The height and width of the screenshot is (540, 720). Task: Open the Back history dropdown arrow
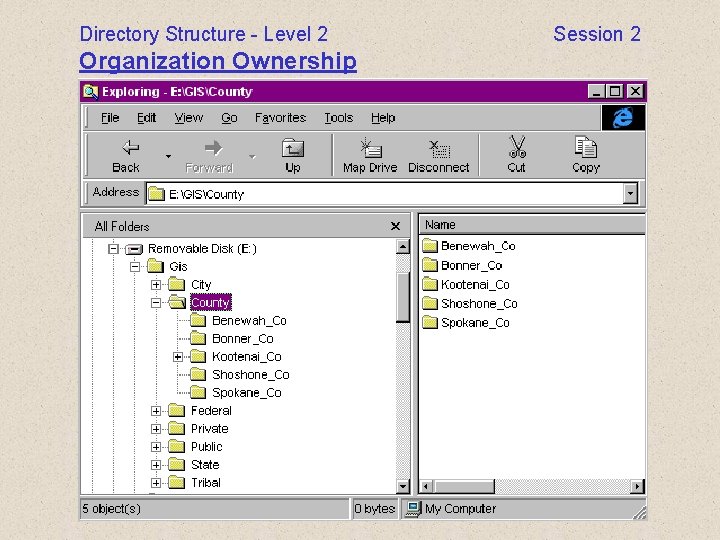169,157
